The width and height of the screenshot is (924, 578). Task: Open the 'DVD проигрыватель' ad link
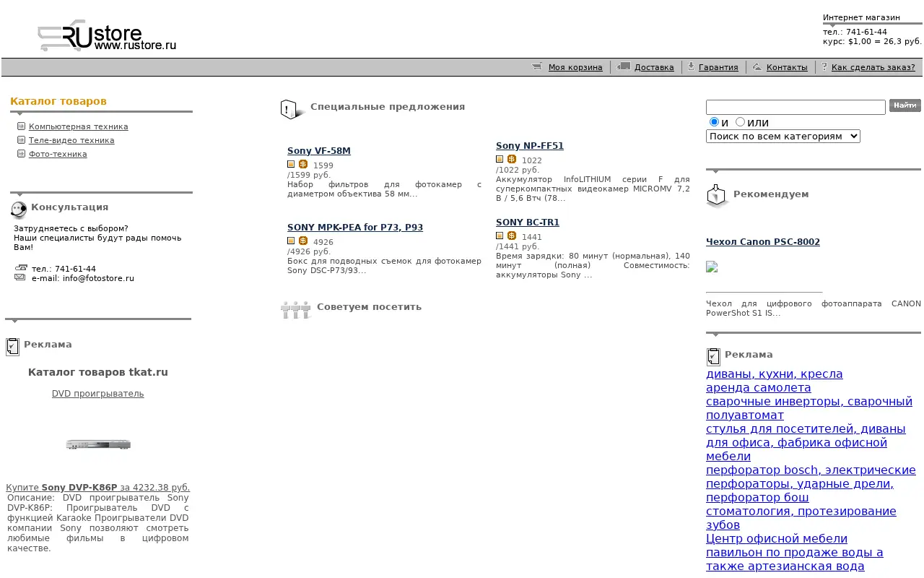point(98,394)
